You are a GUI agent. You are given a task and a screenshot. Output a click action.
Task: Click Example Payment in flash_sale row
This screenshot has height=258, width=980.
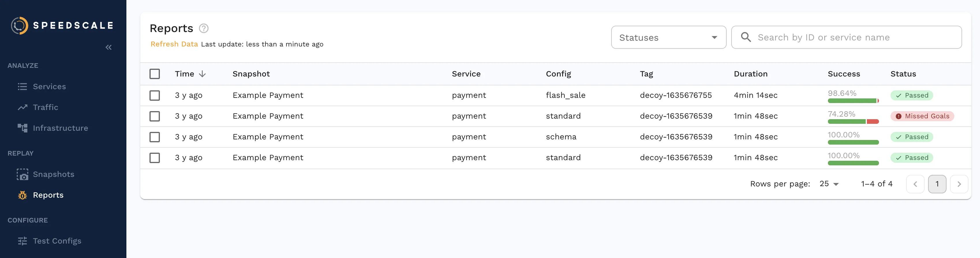(x=268, y=95)
